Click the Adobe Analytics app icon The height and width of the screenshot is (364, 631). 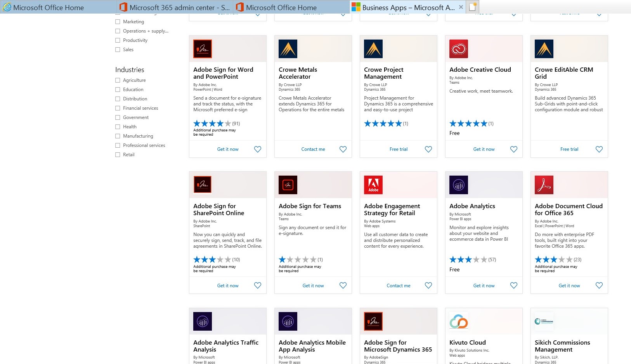point(459,185)
